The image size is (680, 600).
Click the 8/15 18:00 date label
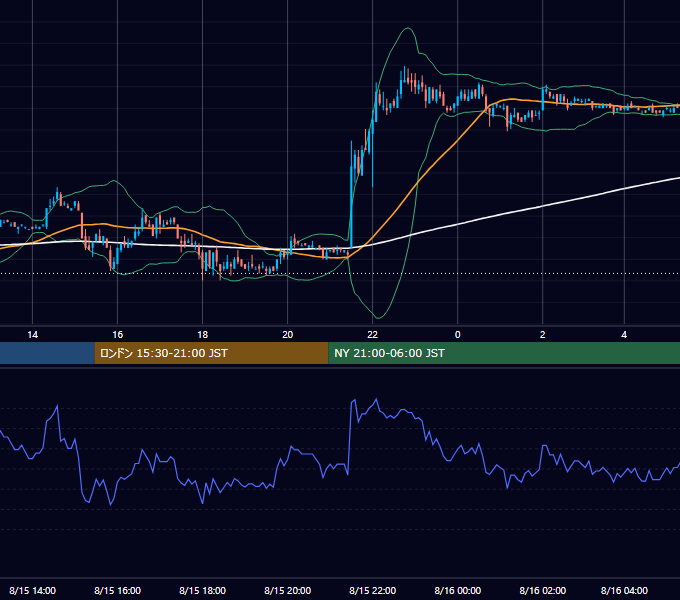coord(203,590)
